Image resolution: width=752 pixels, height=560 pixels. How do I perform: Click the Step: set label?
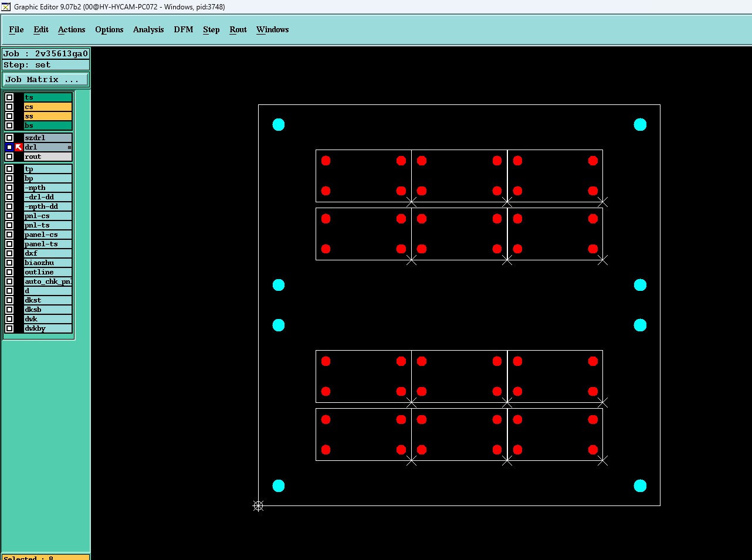[x=46, y=65]
